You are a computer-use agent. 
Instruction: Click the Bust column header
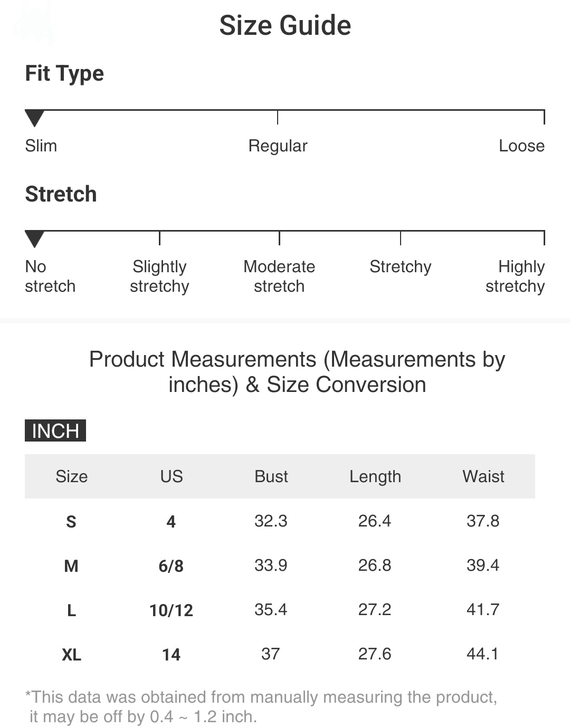pyautogui.click(x=271, y=476)
